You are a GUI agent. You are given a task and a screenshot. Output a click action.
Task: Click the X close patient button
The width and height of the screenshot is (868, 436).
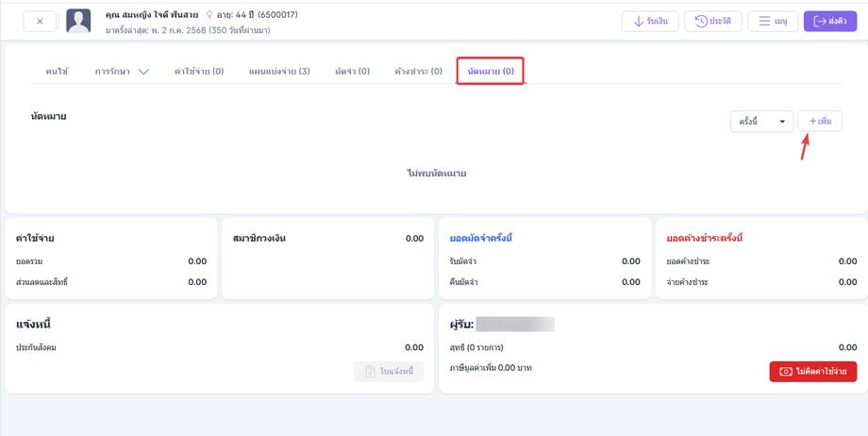pyautogui.click(x=40, y=22)
